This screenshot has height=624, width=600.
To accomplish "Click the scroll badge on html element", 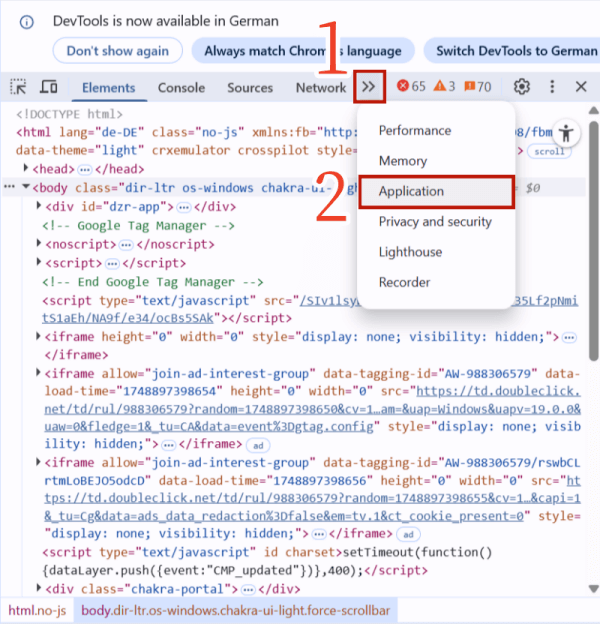I will (x=549, y=151).
